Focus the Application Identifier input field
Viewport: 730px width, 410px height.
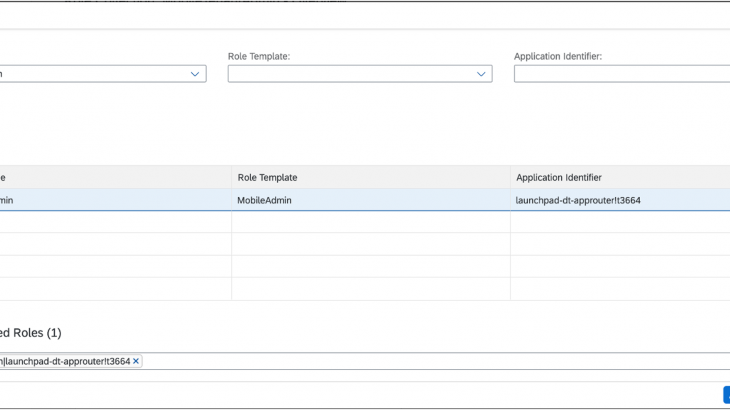tap(622, 74)
